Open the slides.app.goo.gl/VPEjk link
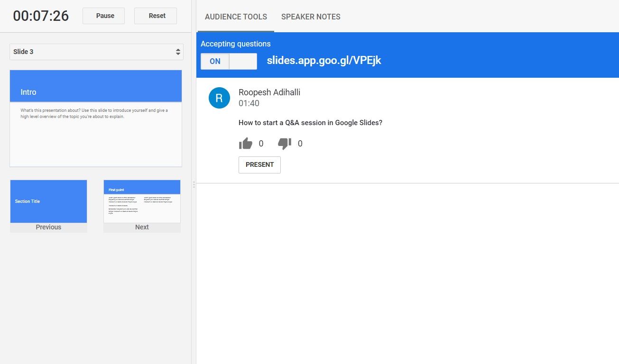 click(324, 60)
